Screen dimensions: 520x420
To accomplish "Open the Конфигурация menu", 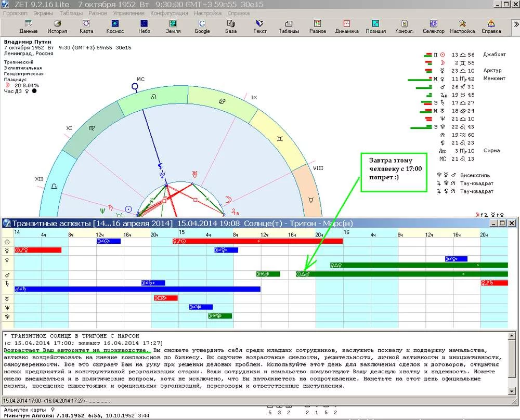I will (168, 13).
